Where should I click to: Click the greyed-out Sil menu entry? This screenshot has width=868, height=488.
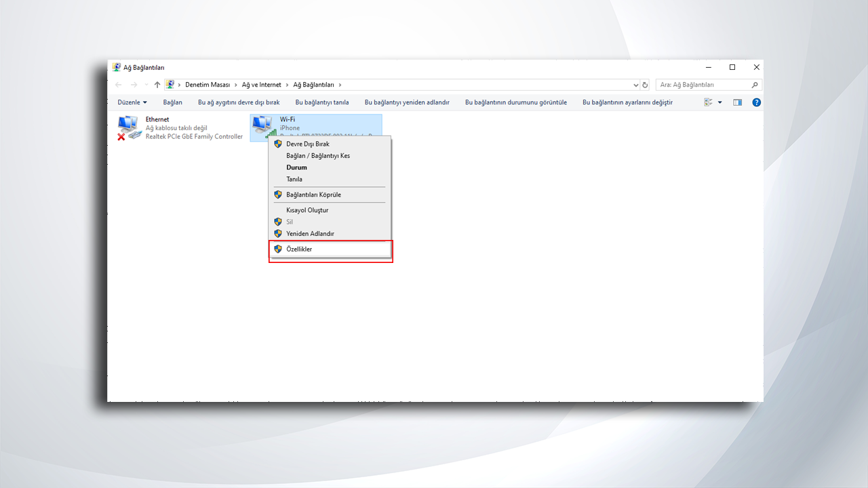[330, 222]
